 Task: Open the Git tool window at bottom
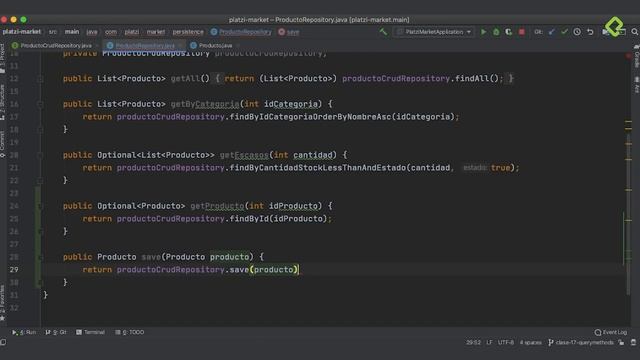pos(56,332)
